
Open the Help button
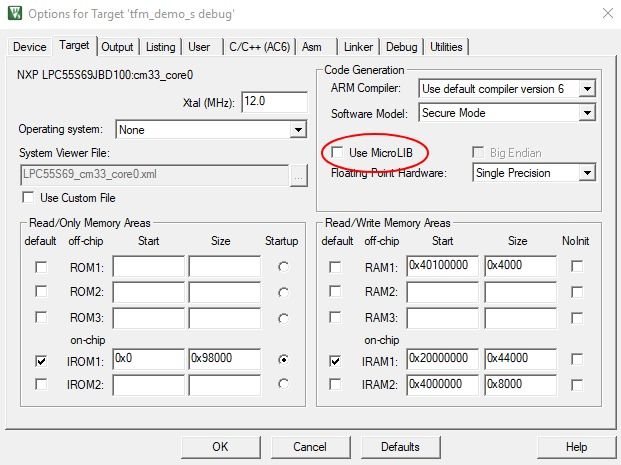(x=576, y=447)
